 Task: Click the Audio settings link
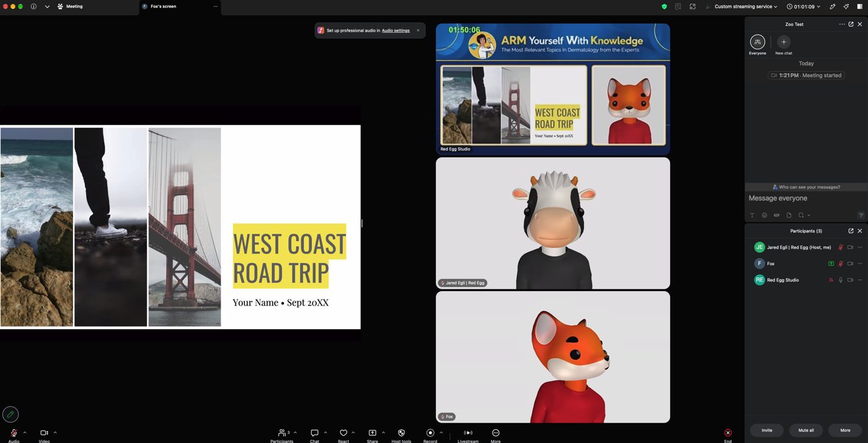click(396, 30)
